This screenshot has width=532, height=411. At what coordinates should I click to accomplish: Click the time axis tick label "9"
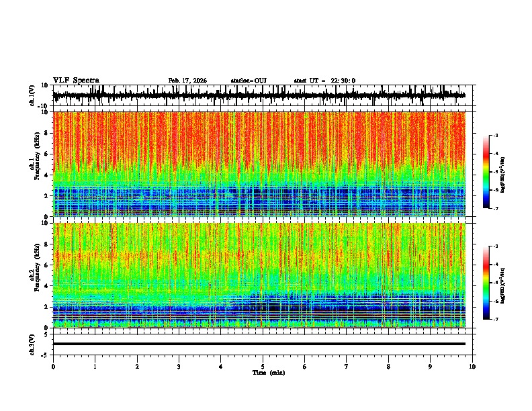[430, 367]
